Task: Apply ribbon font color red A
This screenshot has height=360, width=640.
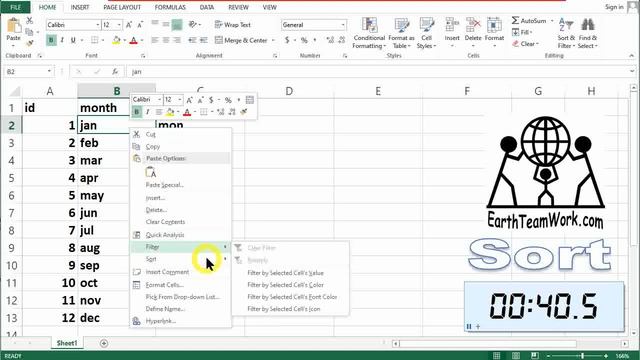Action: tap(133, 40)
